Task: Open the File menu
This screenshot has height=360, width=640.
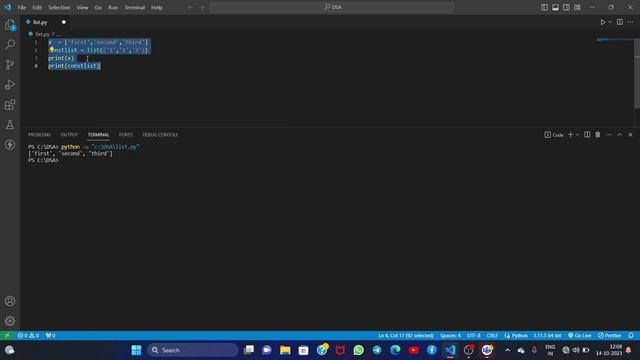Action: click(22, 7)
